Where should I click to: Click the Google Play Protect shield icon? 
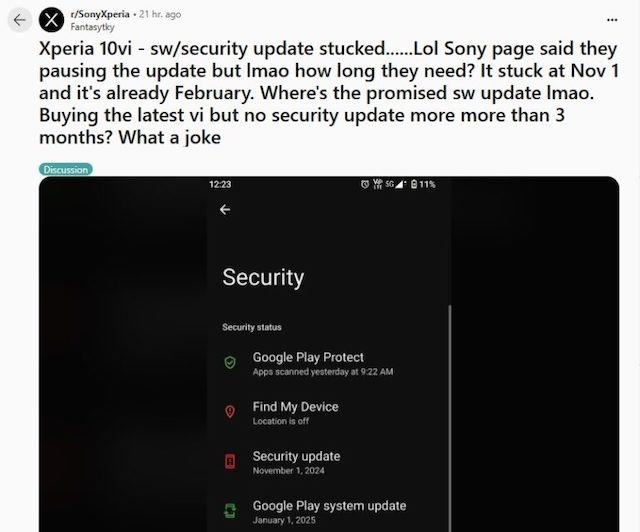230,362
